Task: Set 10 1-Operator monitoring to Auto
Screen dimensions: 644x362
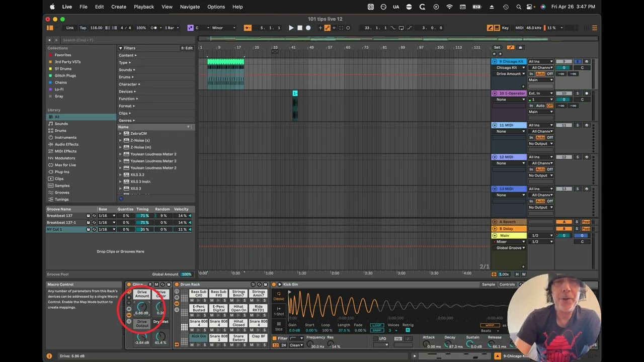Action: (x=540, y=106)
